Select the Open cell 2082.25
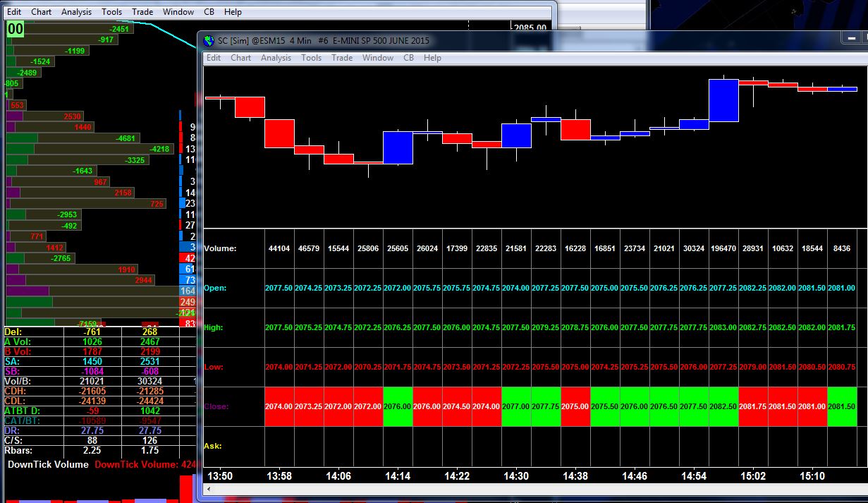Screen dimensions: 868x503 point(753,288)
